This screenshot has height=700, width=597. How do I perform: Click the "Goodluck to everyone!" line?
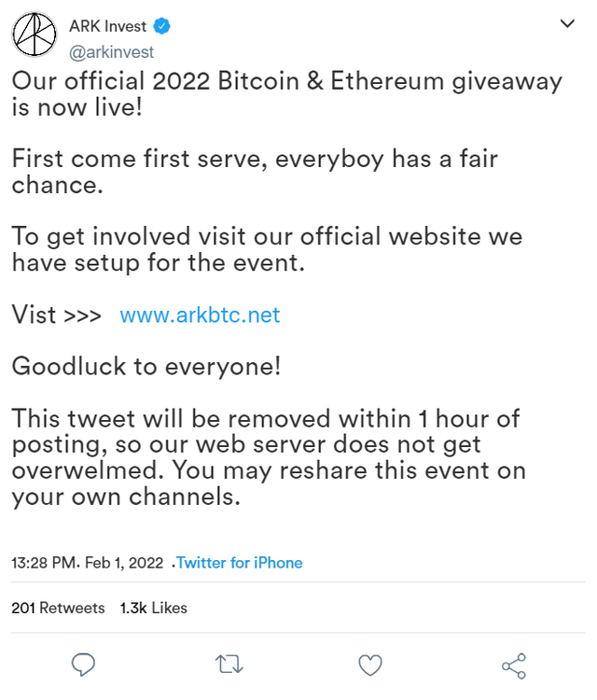146,366
